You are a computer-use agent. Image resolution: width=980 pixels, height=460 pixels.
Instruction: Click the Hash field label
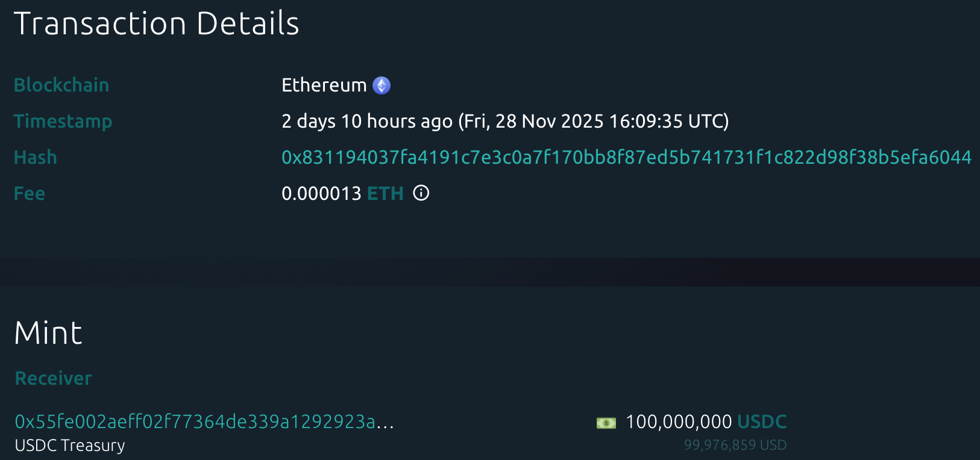click(x=36, y=158)
